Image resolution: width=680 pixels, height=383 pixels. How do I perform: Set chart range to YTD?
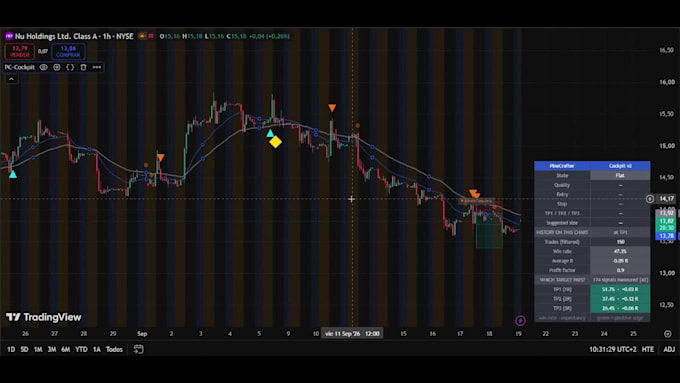tap(81, 349)
